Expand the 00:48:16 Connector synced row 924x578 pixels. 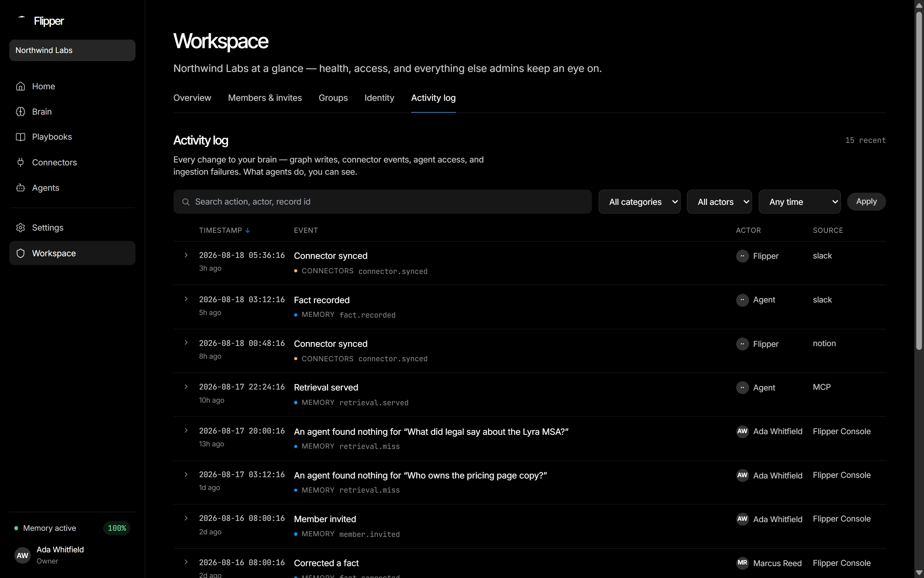186,343
